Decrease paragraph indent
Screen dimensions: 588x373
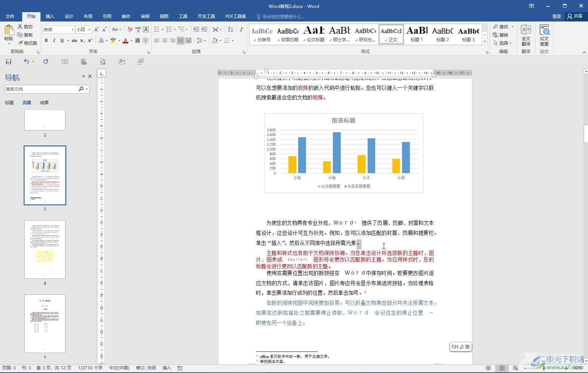196,29
